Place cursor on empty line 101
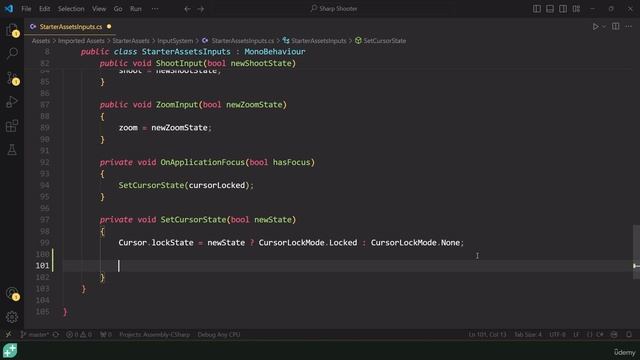 (347, 266)
